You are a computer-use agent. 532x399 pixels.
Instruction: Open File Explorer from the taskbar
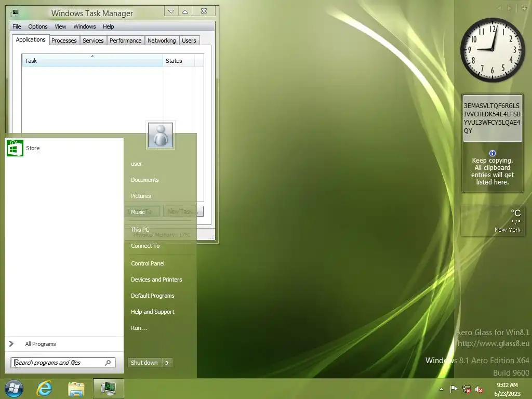tap(76, 389)
